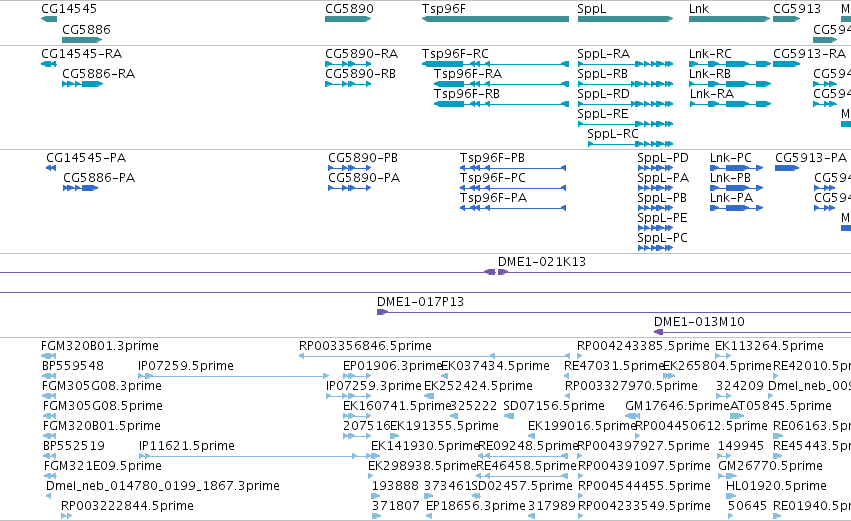This screenshot has height=521, width=851.
Task: Select Lnk-RB transcript label
Action: click(x=710, y=74)
